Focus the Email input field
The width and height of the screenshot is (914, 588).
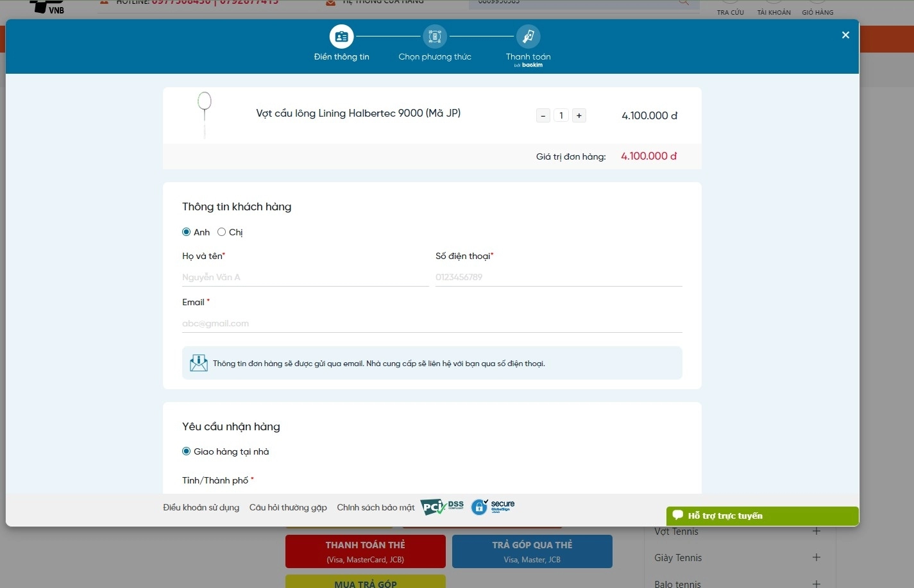(x=432, y=323)
